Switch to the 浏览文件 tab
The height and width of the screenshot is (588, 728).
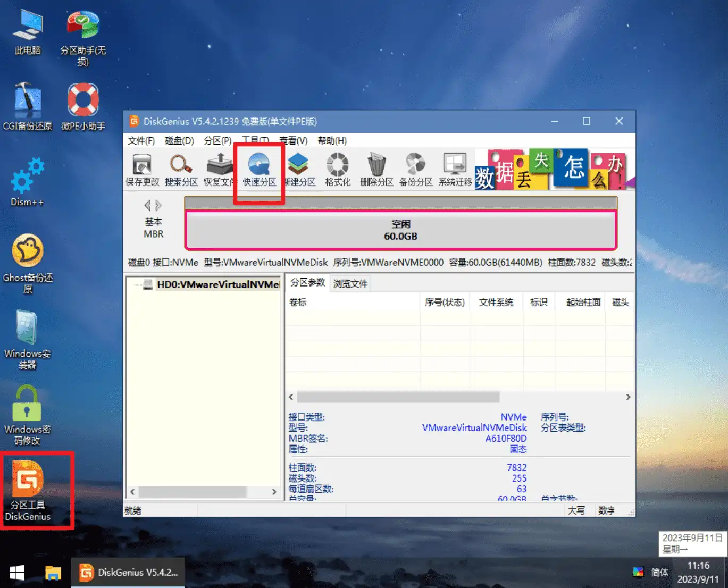click(x=350, y=284)
